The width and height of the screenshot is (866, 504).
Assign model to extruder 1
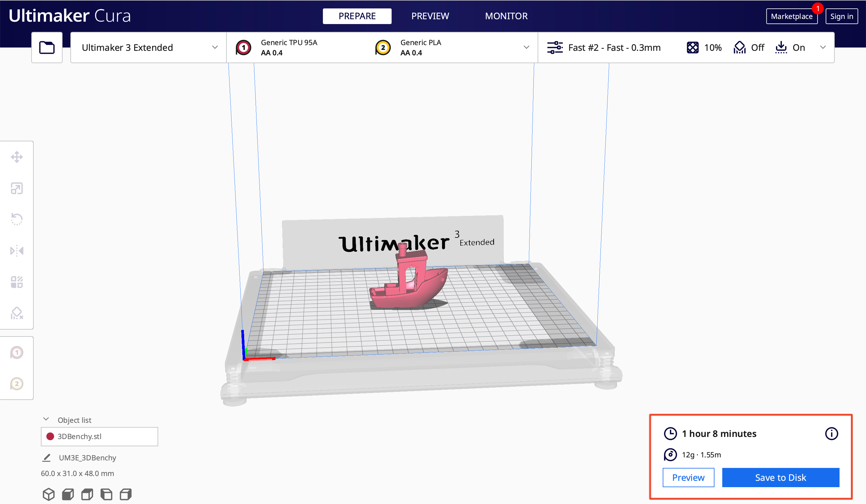[17, 352]
